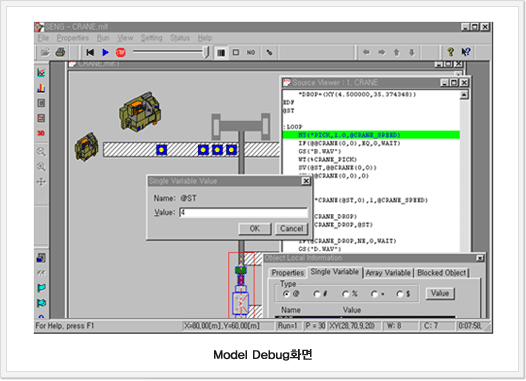The width and height of the screenshot is (526, 381).
Task: Select the 3D view sidebar icon
Action: (41, 133)
